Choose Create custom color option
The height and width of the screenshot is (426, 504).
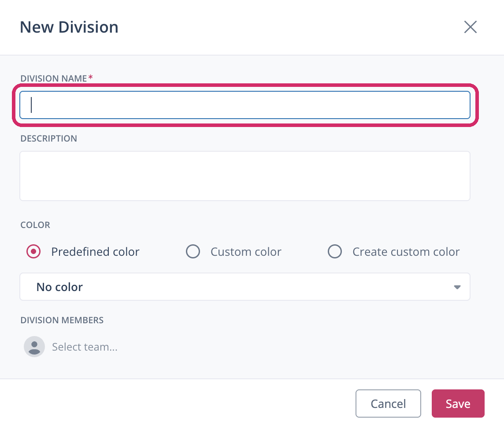click(335, 252)
